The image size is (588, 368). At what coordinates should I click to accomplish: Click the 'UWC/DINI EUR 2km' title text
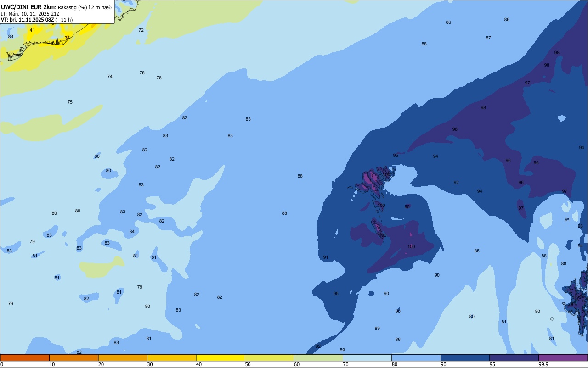point(28,7)
